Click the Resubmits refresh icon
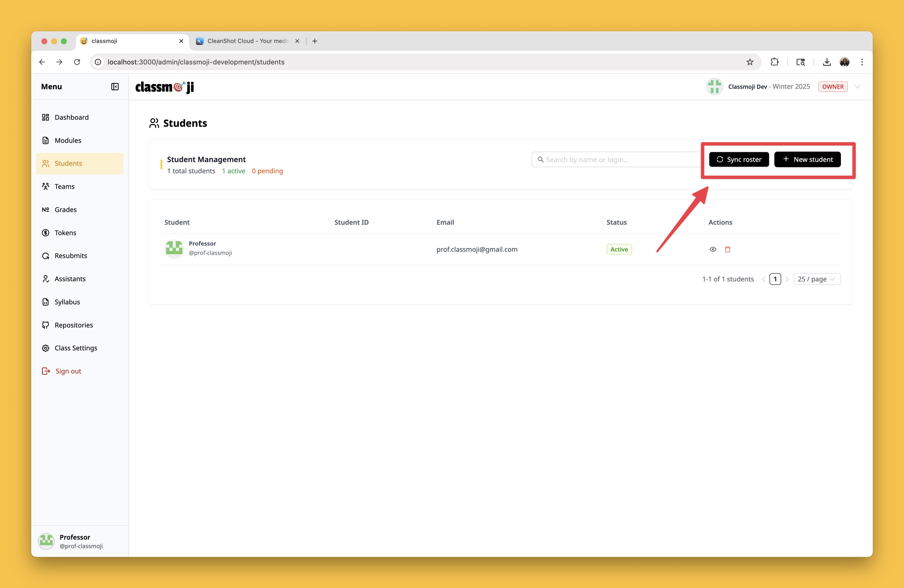The height and width of the screenshot is (588, 904). 46,256
